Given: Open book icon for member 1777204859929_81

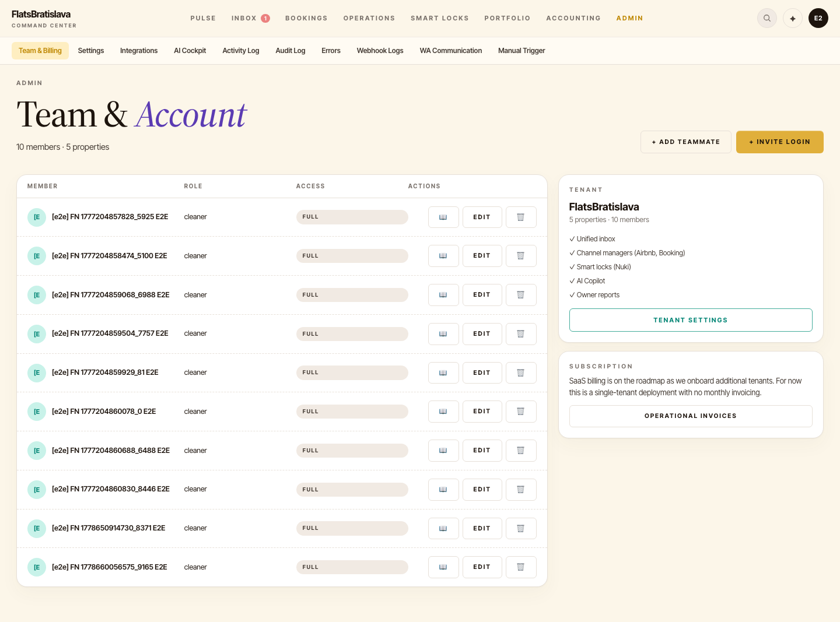Looking at the screenshot, I should (x=443, y=373).
